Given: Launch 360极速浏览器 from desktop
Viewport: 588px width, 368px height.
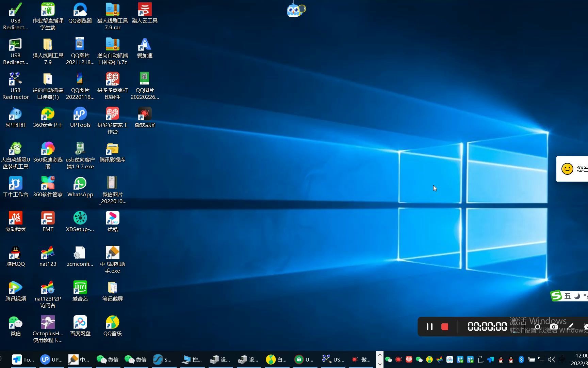Looking at the screenshot, I should pos(48,155).
